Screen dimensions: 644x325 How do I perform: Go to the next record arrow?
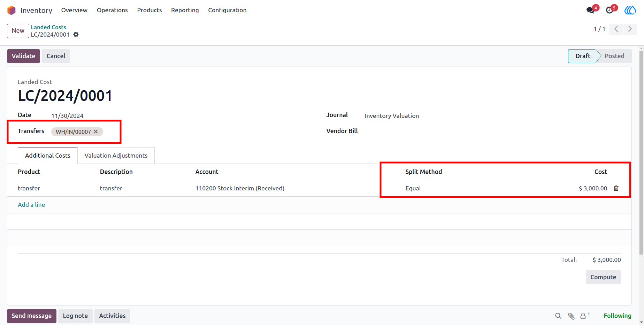tap(630, 29)
